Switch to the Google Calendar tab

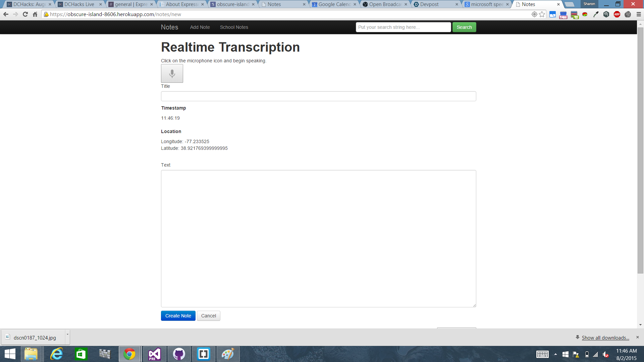pyautogui.click(x=334, y=4)
